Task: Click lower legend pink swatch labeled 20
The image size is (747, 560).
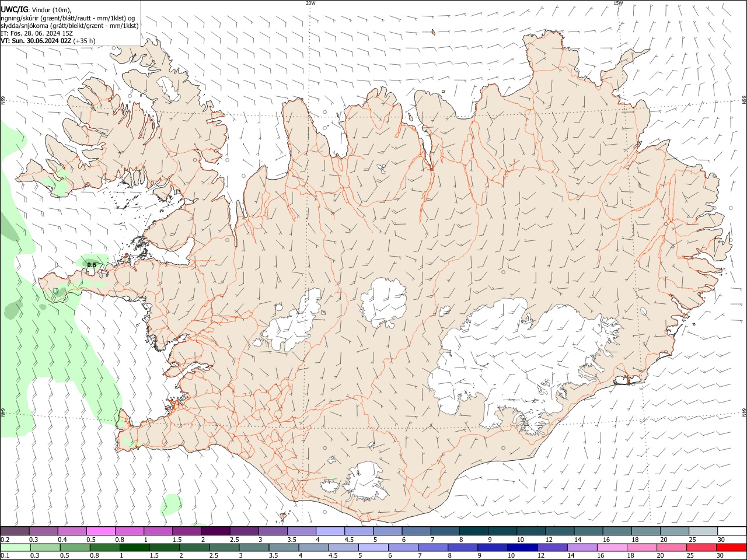Action: (x=671, y=548)
